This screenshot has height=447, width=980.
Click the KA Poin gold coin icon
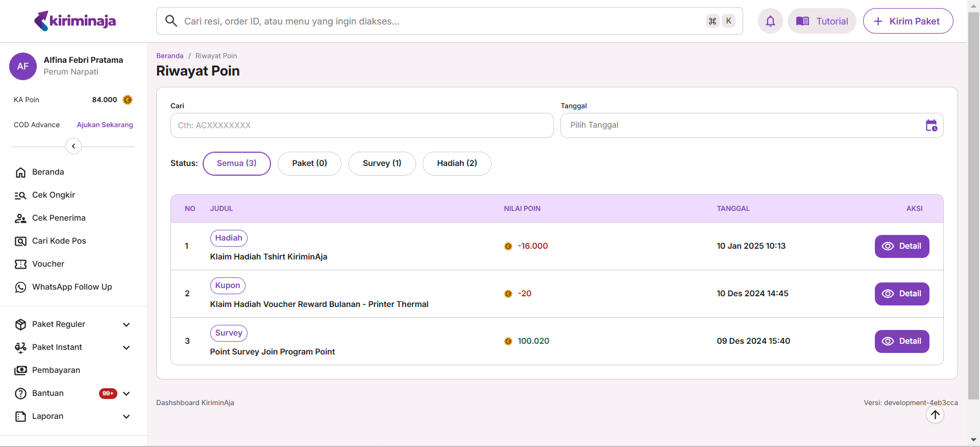[x=128, y=100]
